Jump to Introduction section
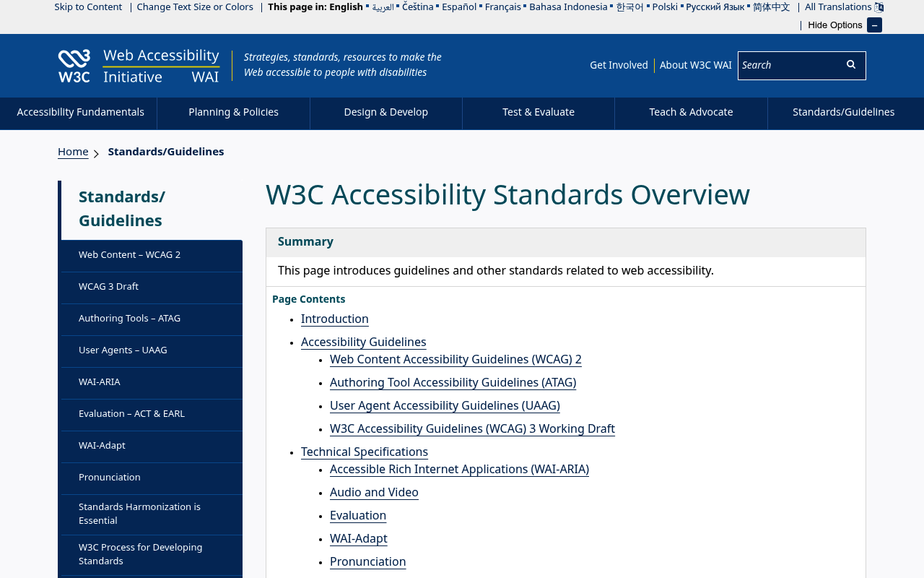This screenshot has width=924, height=578. coord(335,319)
